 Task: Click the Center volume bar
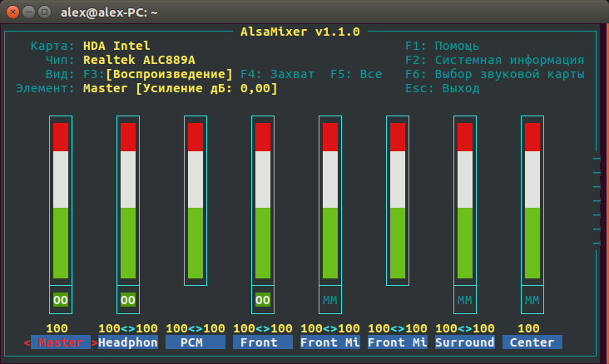[x=532, y=200]
